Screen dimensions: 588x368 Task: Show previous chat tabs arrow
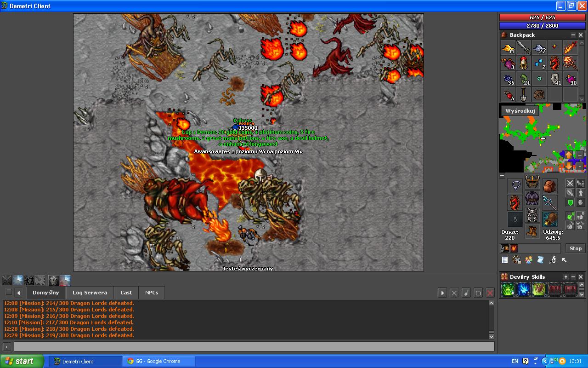click(x=19, y=293)
